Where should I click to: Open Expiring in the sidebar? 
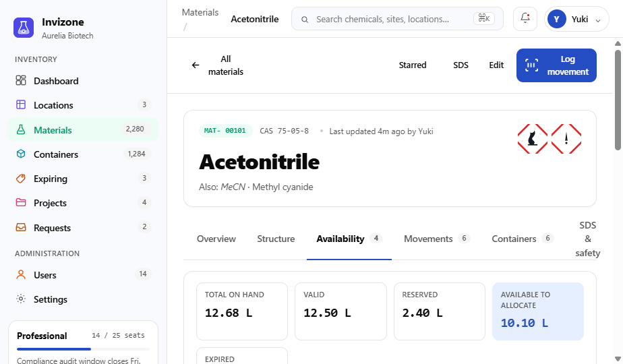pos(83,179)
